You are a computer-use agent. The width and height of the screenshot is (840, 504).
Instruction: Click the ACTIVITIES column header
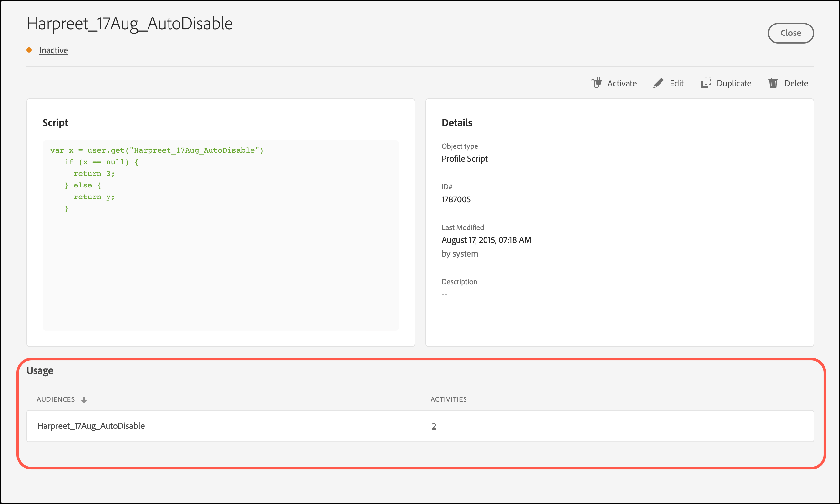tap(448, 399)
